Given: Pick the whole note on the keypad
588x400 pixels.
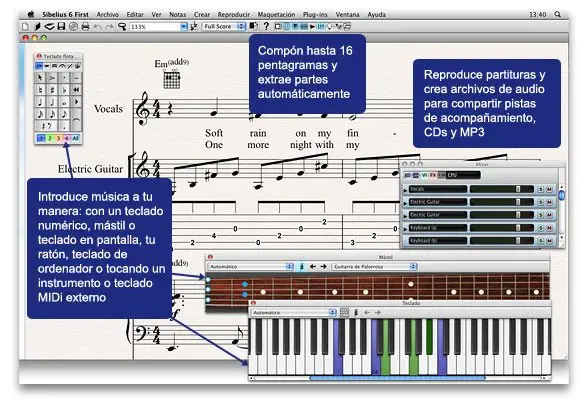Looking at the screenshot, I should [x=64, y=102].
